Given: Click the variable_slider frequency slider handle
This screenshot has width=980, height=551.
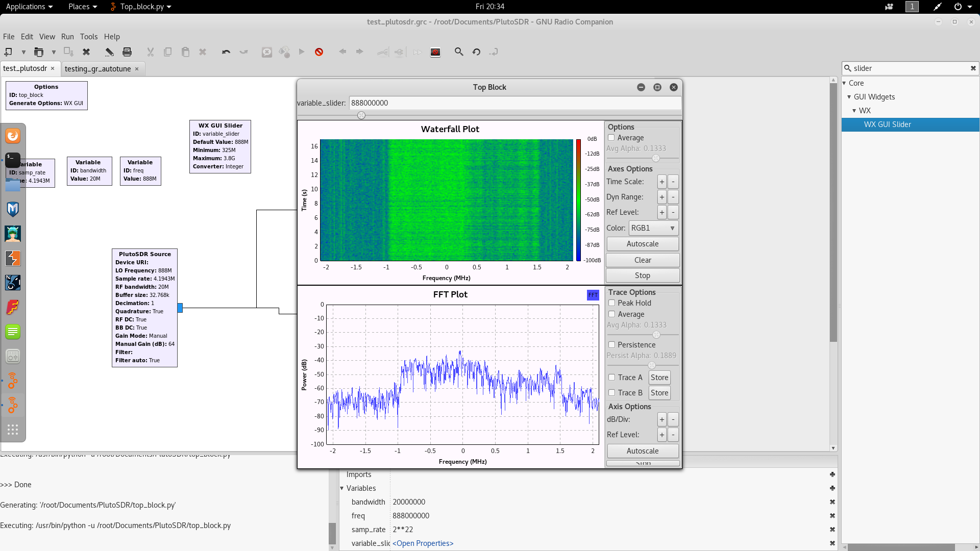Looking at the screenshot, I should click(361, 115).
